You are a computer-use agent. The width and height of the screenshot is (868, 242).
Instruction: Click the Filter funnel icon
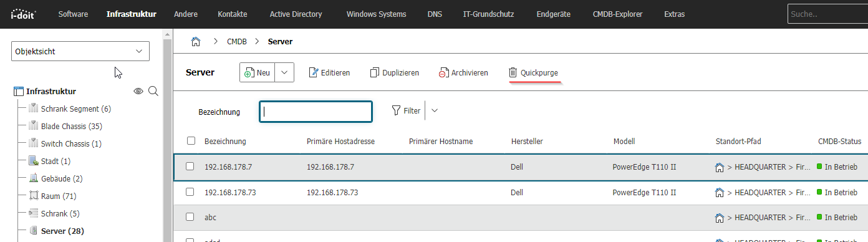point(396,110)
